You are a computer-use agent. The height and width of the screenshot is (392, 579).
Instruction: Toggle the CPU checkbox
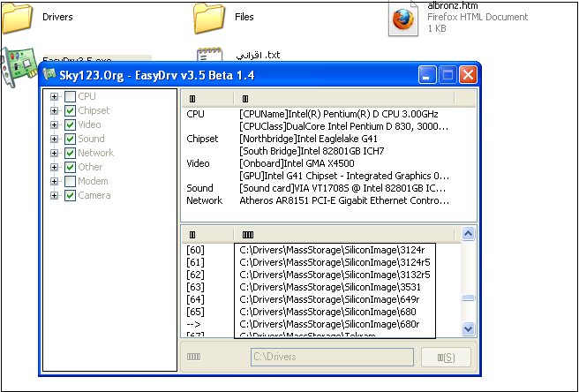(x=70, y=97)
